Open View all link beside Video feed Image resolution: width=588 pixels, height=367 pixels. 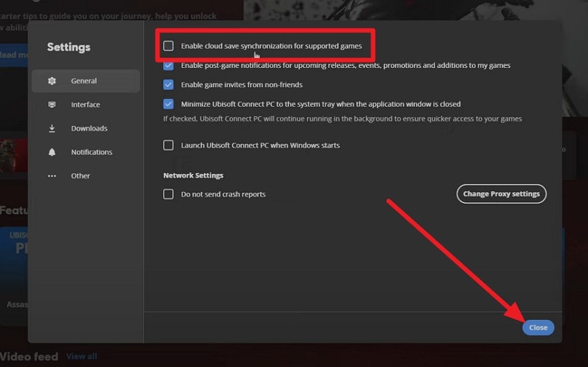point(82,356)
